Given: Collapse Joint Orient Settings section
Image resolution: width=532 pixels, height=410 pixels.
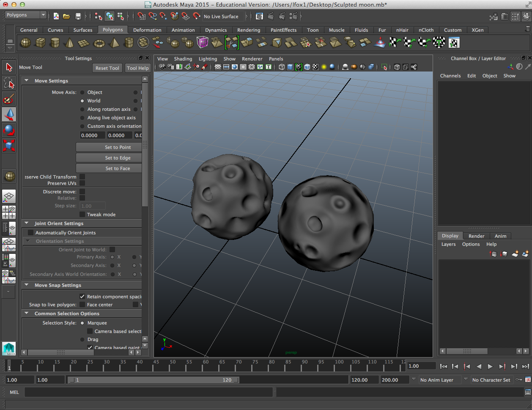Looking at the screenshot, I should click(27, 223).
